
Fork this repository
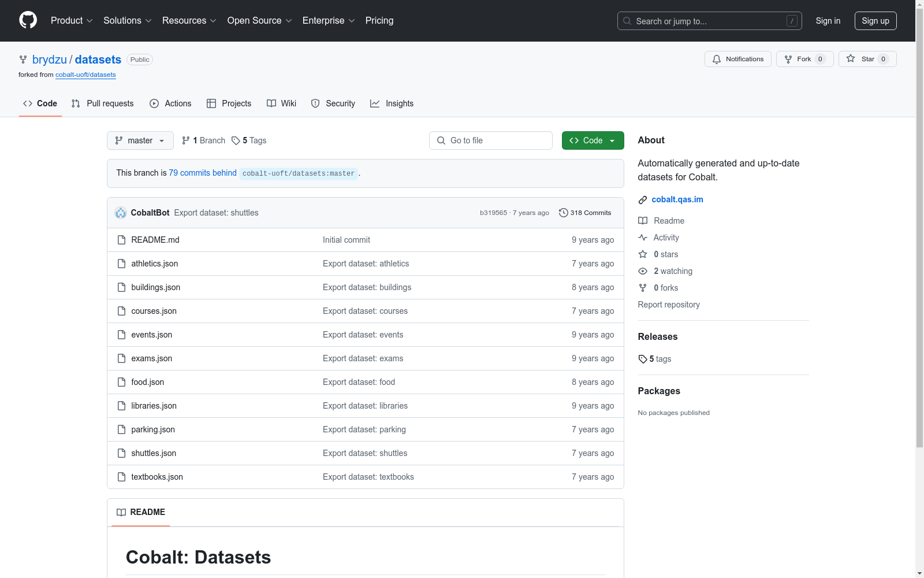pos(804,59)
